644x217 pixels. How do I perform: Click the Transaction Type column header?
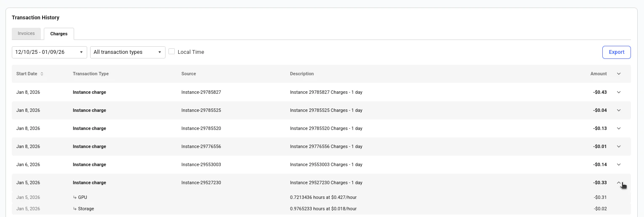tap(91, 74)
